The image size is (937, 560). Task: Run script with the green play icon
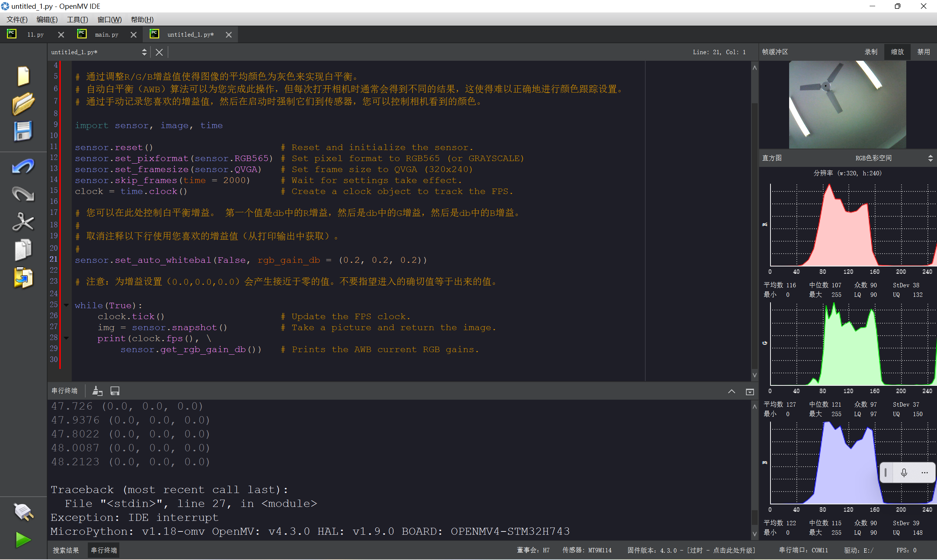[x=23, y=540]
